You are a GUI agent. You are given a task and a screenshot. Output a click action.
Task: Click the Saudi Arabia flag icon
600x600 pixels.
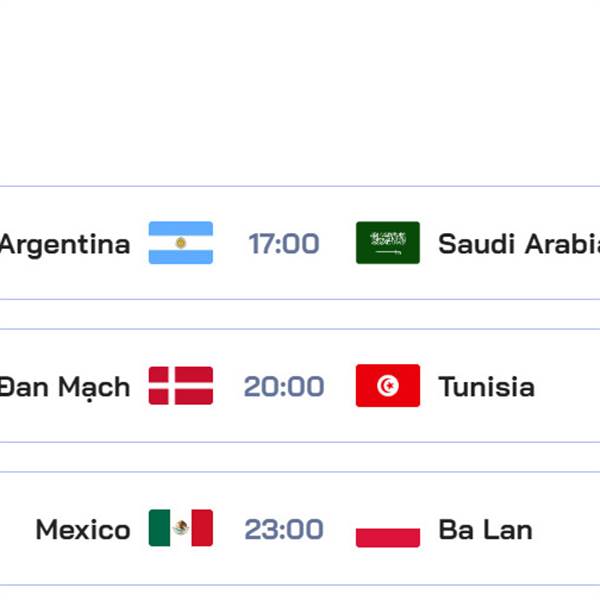click(388, 243)
